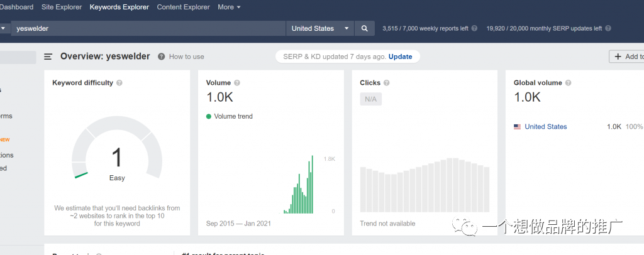Open the United States country dropdown
The width and height of the screenshot is (644, 255).
pos(321,28)
